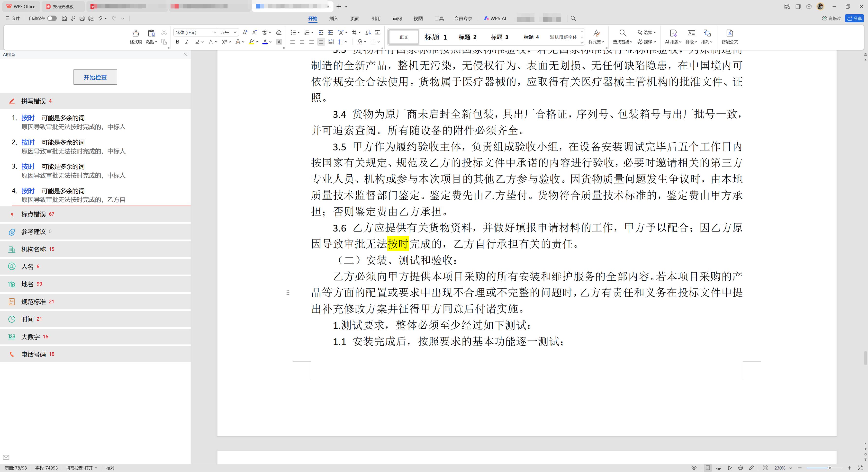Select the 正文 style
868x472 pixels.
[x=404, y=37]
